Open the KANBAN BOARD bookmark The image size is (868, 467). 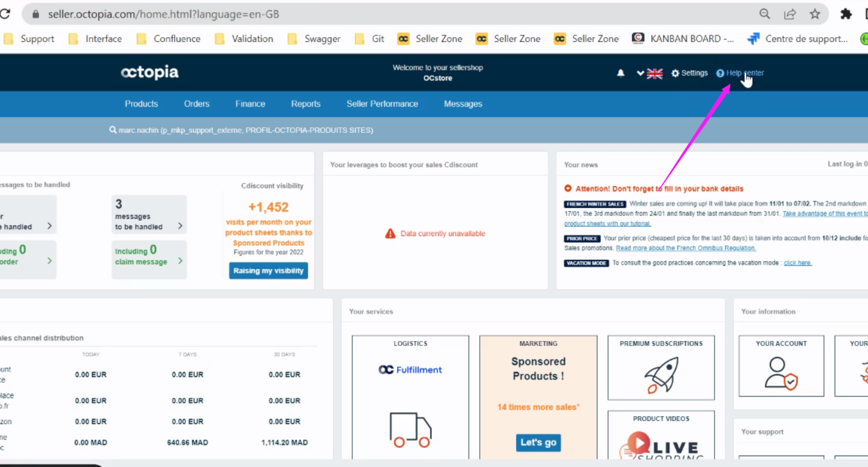(x=682, y=38)
